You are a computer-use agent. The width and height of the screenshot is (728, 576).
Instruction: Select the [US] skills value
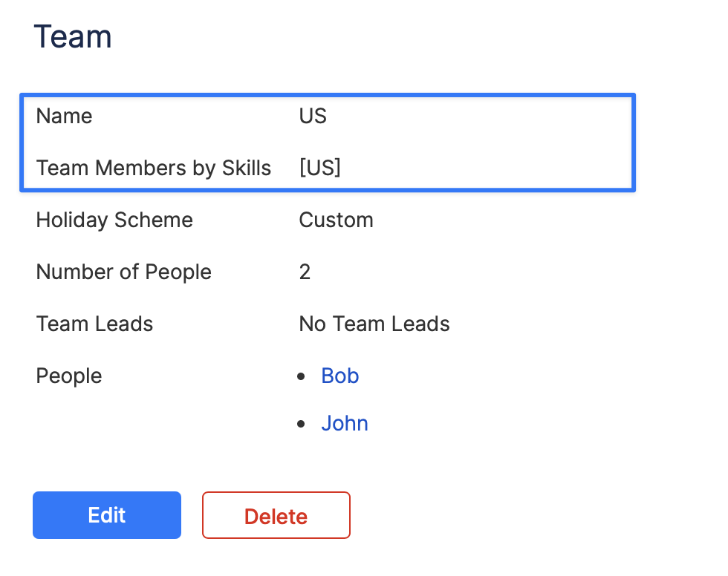pyautogui.click(x=320, y=168)
